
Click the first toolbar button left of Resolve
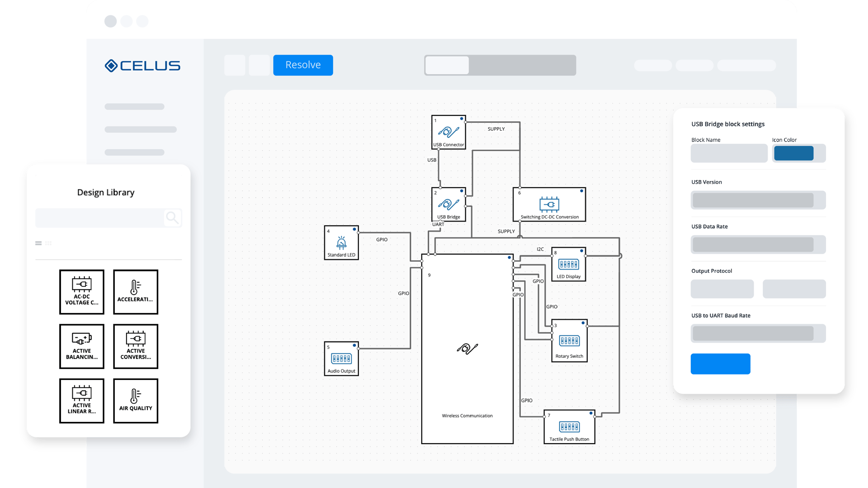click(235, 65)
